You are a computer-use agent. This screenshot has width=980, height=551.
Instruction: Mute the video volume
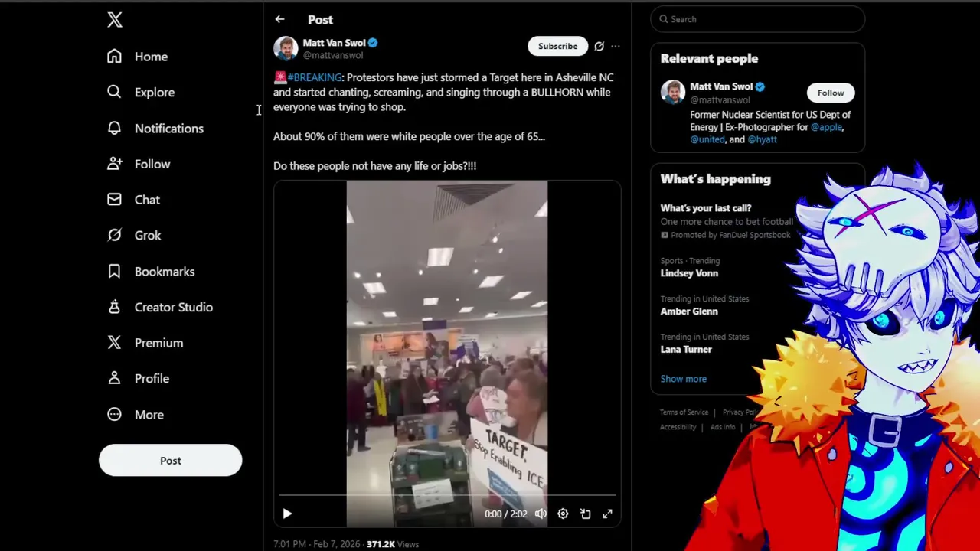(541, 514)
